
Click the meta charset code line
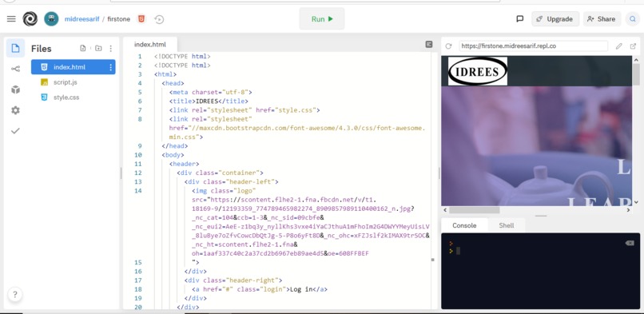210,93
